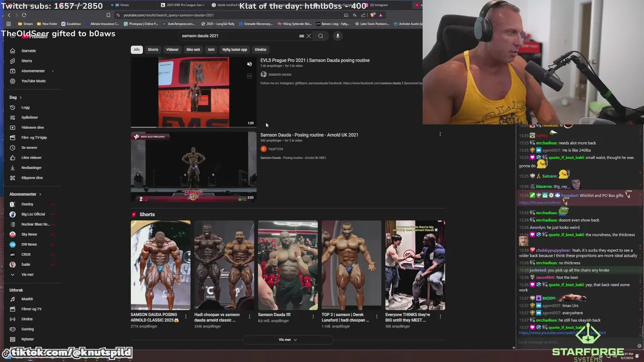The height and width of the screenshot is (362, 644).
Task: Open on-screen keyboard icon in search box
Action: coord(301,36)
